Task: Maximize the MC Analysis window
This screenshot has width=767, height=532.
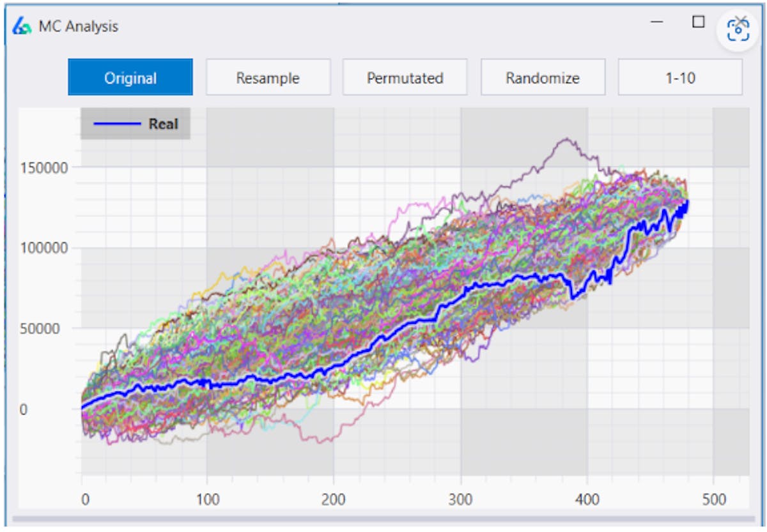Action: click(x=699, y=22)
